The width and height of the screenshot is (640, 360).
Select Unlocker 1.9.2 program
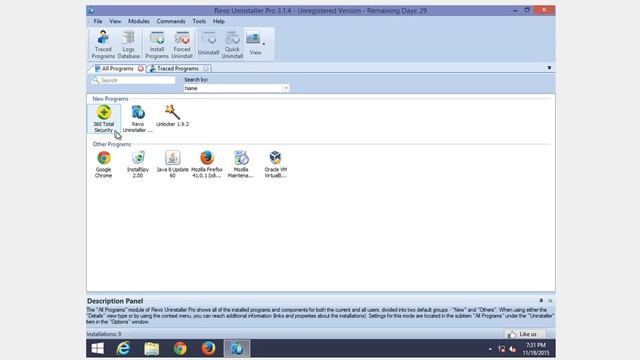[x=172, y=116]
